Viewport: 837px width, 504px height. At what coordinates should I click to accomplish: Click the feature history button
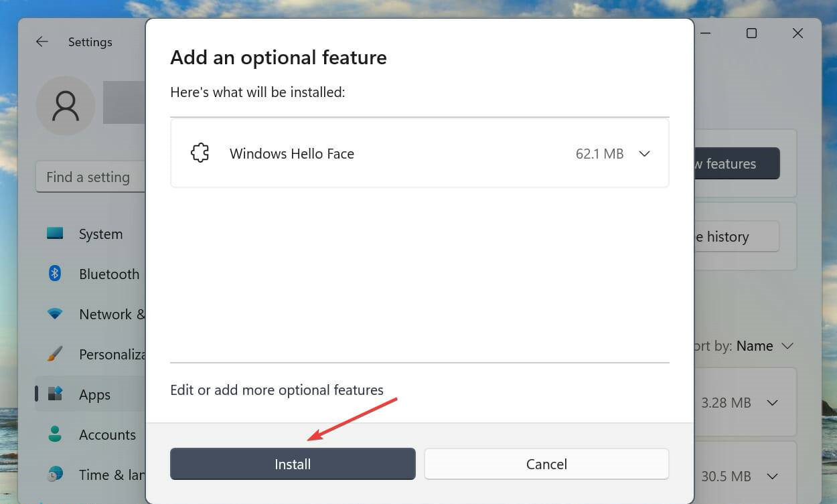[x=730, y=236]
